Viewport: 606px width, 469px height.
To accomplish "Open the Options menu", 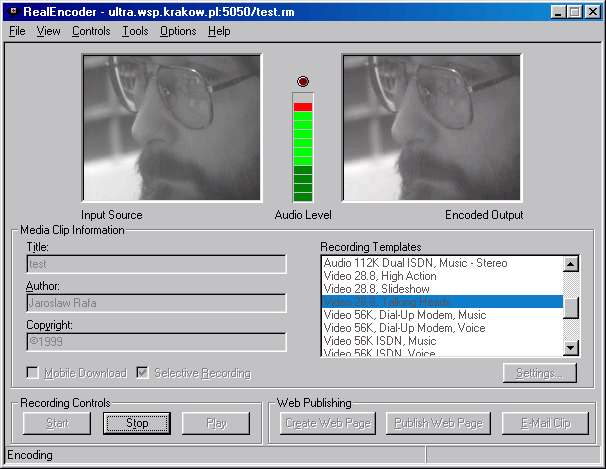I will [x=178, y=31].
